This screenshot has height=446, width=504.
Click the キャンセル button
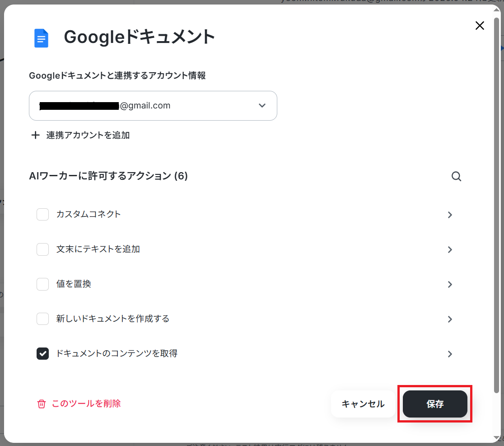tap(363, 404)
